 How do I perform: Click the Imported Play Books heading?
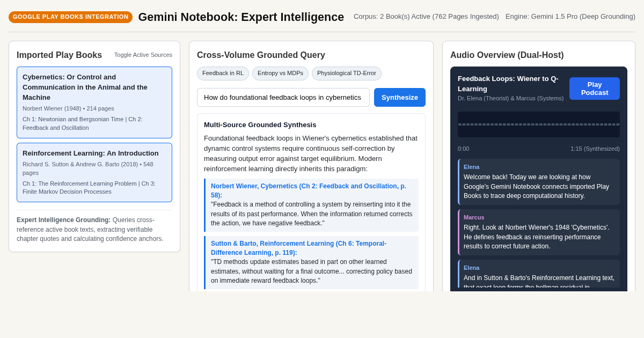(59, 55)
